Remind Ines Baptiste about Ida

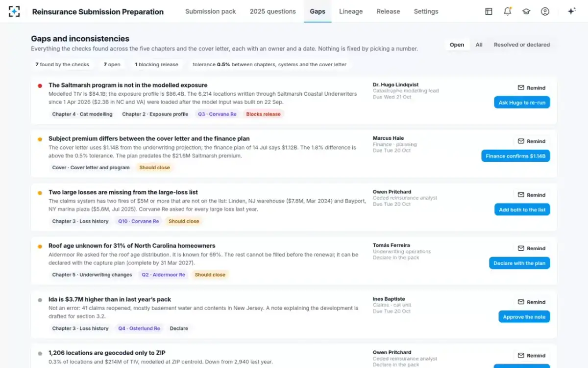[x=532, y=302]
